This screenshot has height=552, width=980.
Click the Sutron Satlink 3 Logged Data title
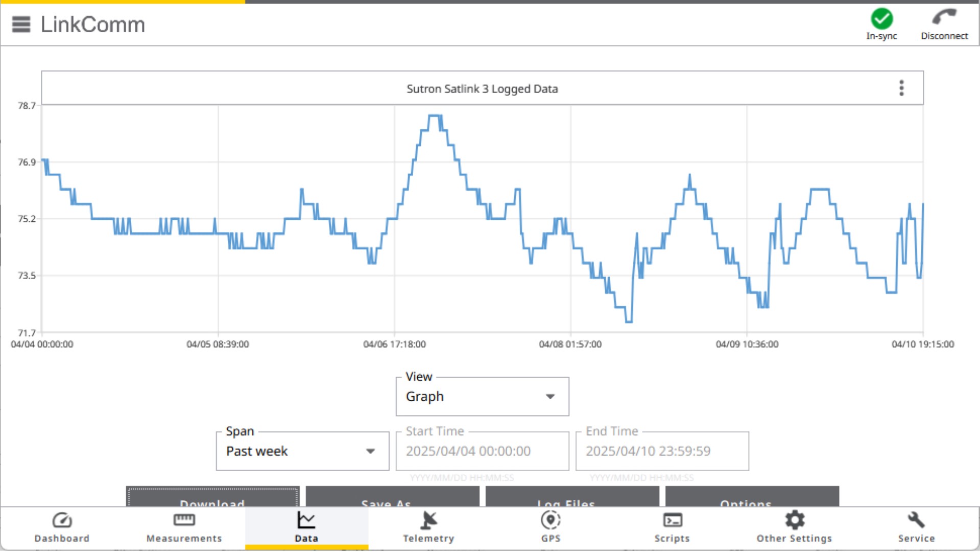pos(482,89)
